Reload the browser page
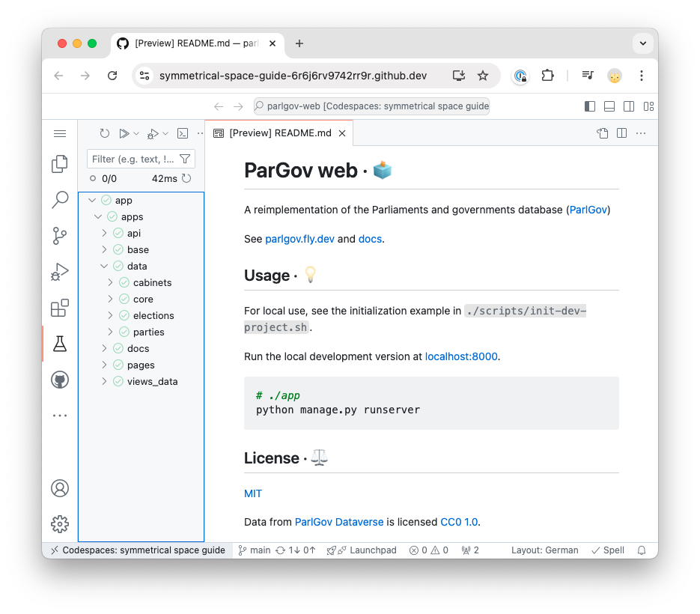 click(112, 76)
